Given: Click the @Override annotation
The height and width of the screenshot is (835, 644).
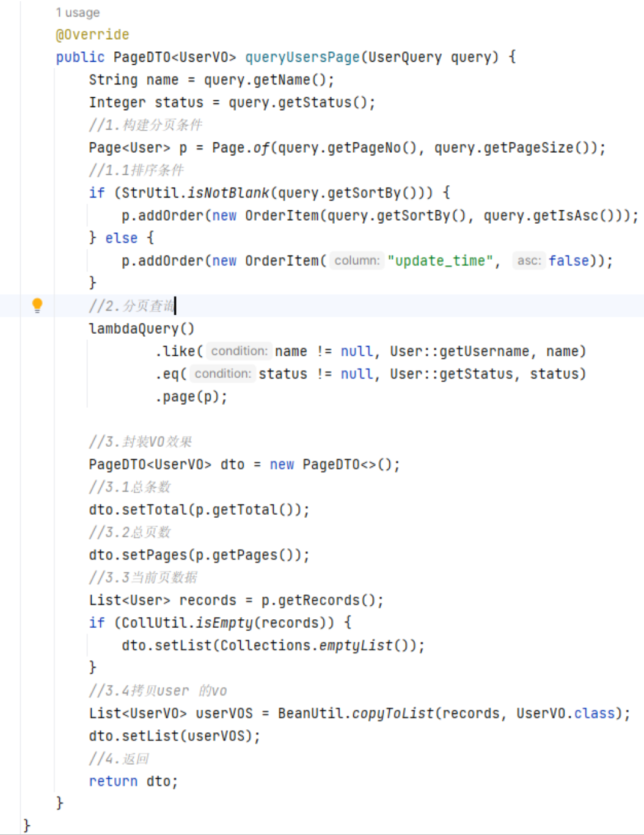Looking at the screenshot, I should coord(92,35).
